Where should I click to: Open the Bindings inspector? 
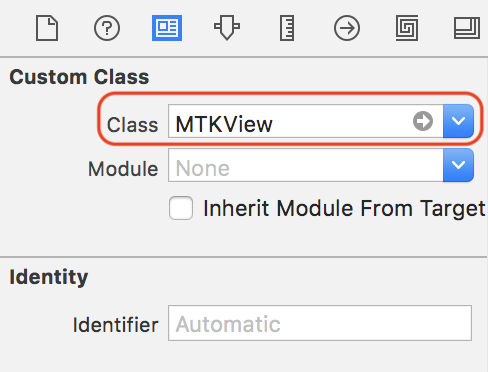point(407,28)
